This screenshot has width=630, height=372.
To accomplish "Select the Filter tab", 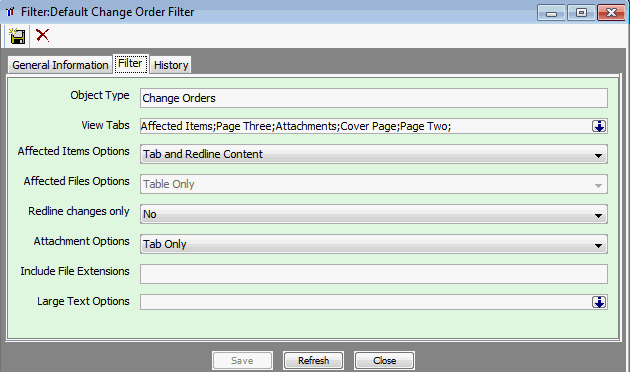I will [x=131, y=64].
